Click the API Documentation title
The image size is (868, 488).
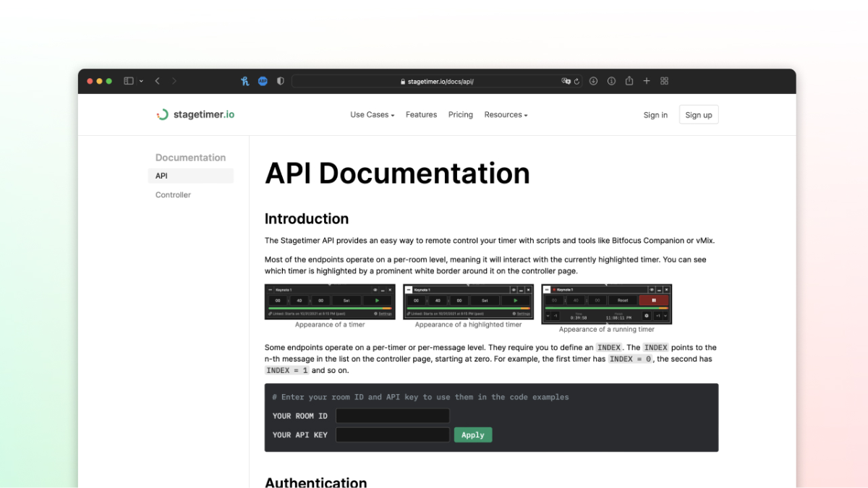click(397, 174)
